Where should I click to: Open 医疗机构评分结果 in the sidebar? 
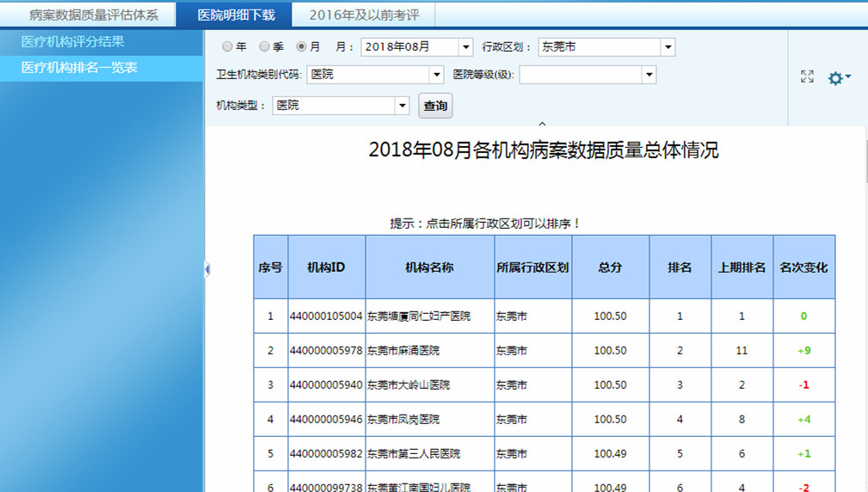pyautogui.click(x=73, y=41)
